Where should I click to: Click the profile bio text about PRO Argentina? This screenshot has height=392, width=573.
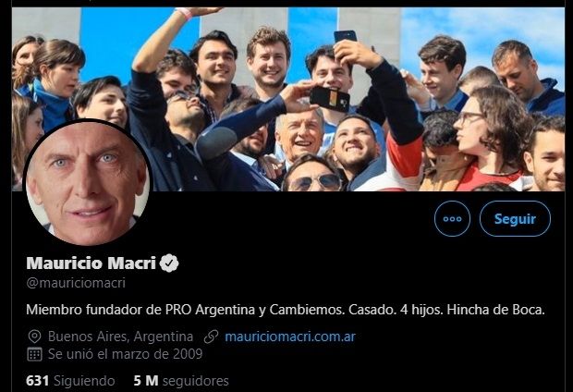[x=286, y=310]
